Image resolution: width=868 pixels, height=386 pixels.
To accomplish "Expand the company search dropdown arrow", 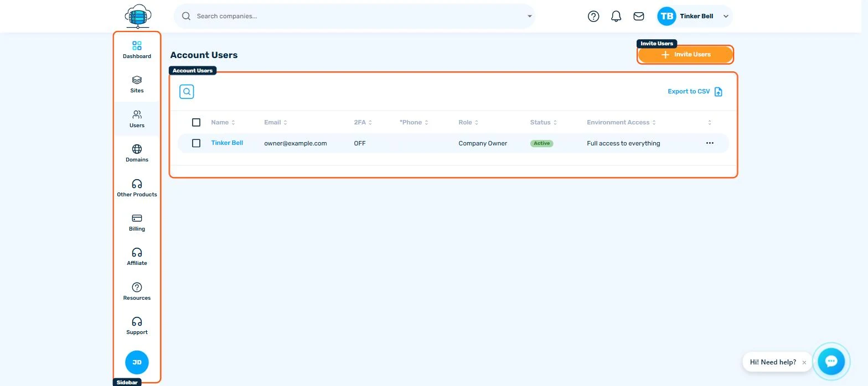I will (x=529, y=16).
